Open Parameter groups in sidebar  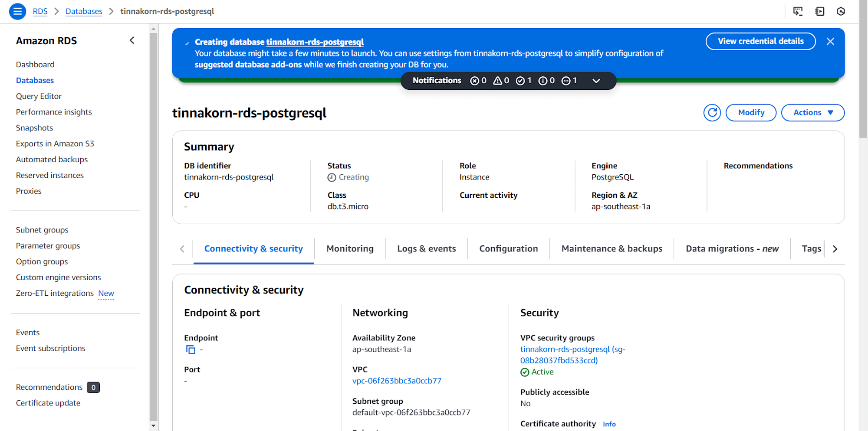(48, 246)
